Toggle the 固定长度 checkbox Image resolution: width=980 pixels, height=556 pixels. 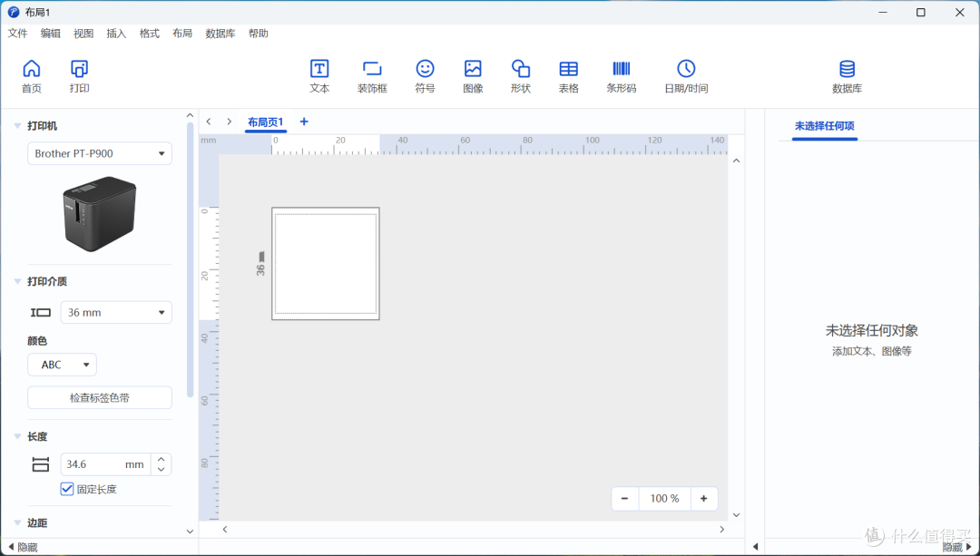pyautogui.click(x=67, y=489)
